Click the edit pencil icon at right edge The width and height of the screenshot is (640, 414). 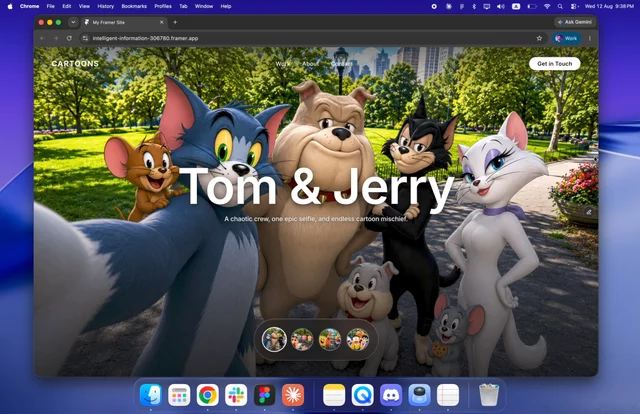tap(589, 212)
